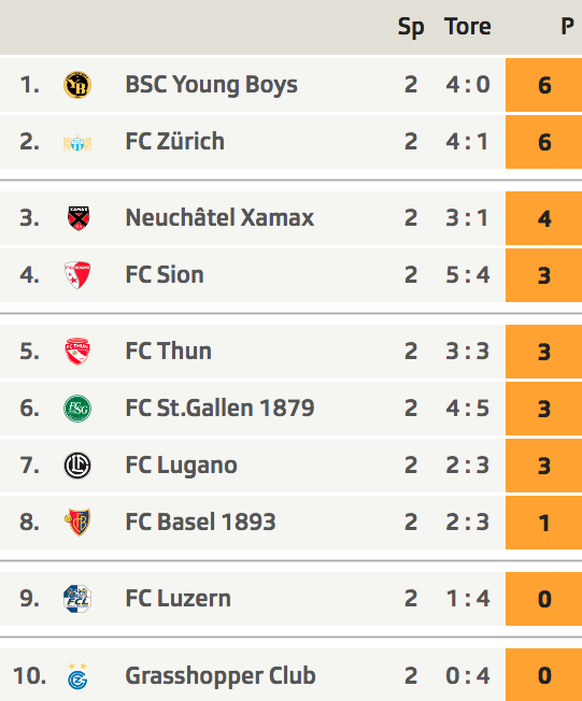
Task: Click the FC Lugano round logo
Action: click(x=77, y=465)
